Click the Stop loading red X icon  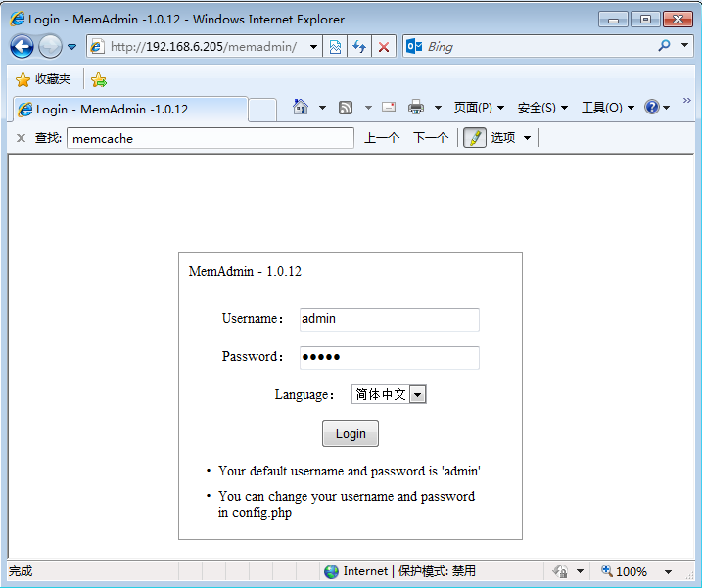(384, 46)
